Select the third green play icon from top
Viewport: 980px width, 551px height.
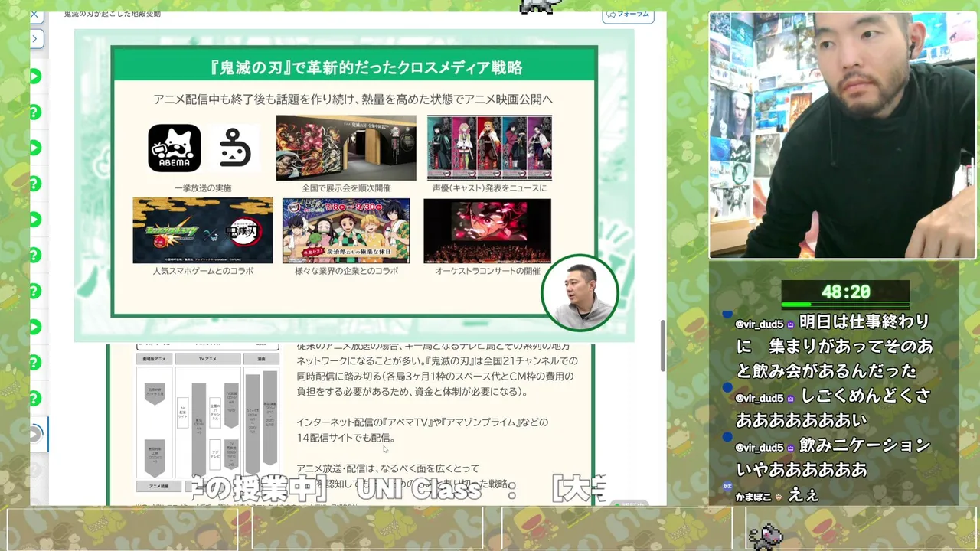pyautogui.click(x=34, y=220)
